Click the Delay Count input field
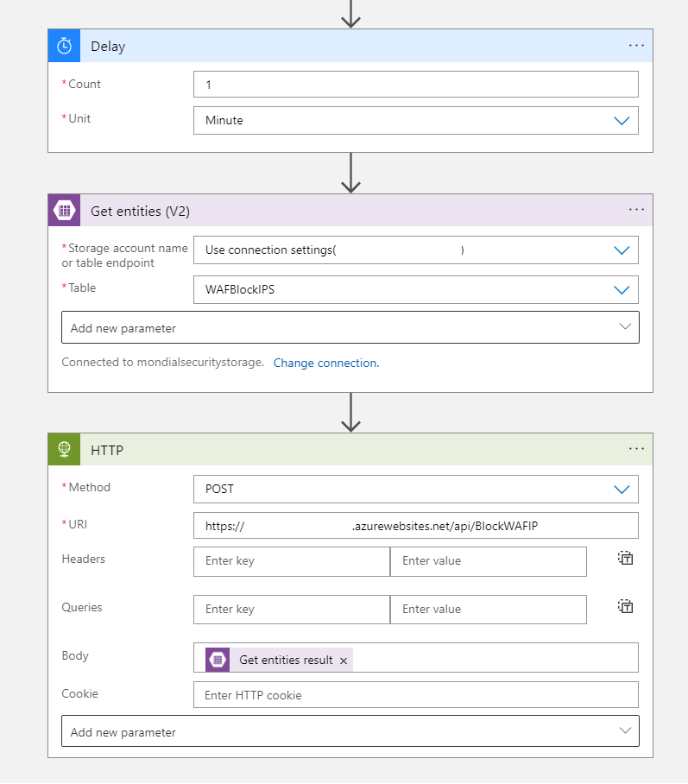The height and width of the screenshot is (784, 688). point(415,85)
